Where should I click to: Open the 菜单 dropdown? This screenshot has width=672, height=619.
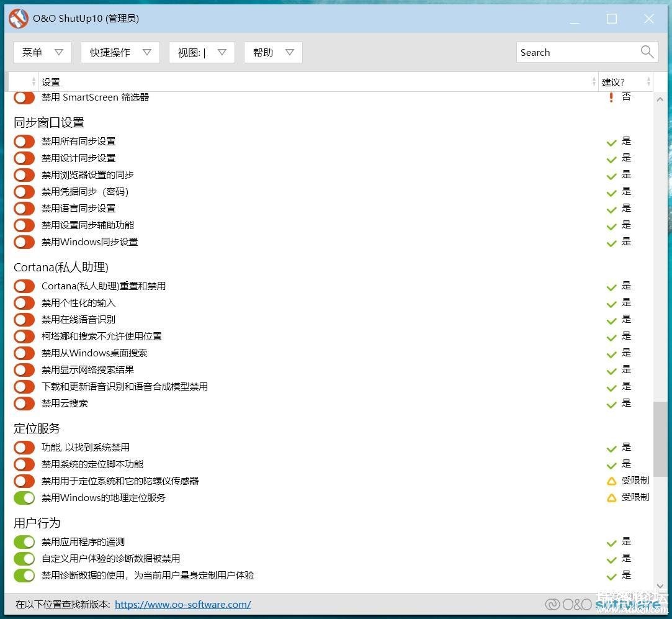pos(42,53)
